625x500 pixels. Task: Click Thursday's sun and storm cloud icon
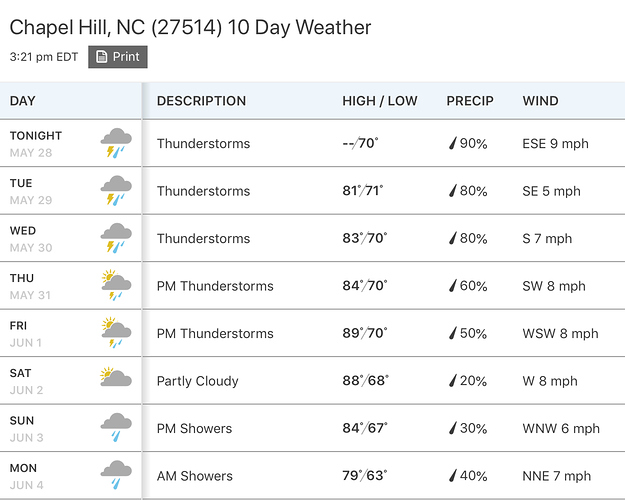116,285
